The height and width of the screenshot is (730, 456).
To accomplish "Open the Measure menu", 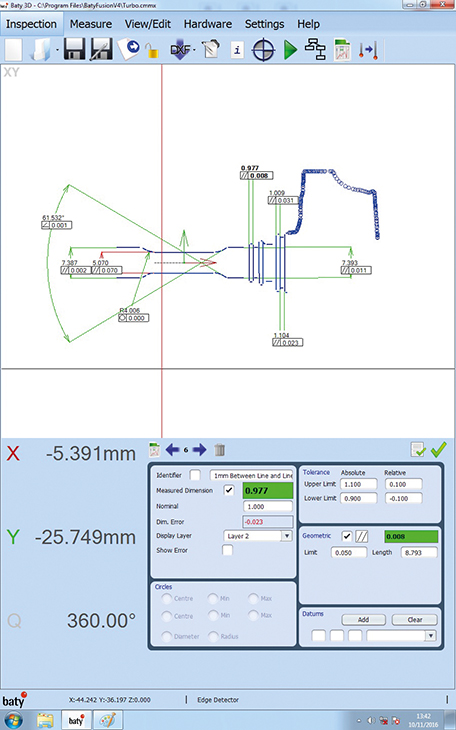I will pos(91,24).
